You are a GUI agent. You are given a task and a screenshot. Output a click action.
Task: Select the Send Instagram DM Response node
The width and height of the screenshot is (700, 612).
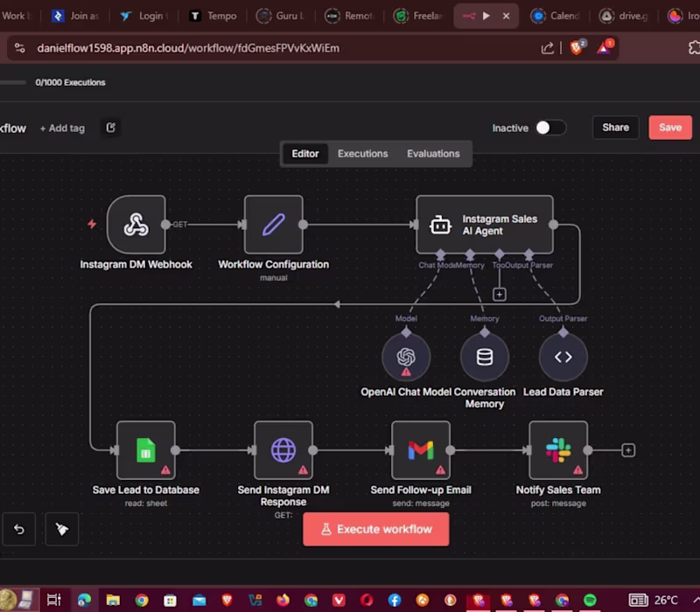click(283, 450)
